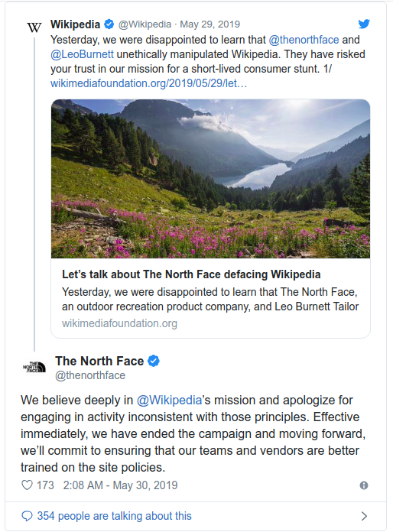Screen dimensions: 393x532
Task: Click the 2:08 AM - May 30, 2019 timestamp
Action: coord(120,485)
